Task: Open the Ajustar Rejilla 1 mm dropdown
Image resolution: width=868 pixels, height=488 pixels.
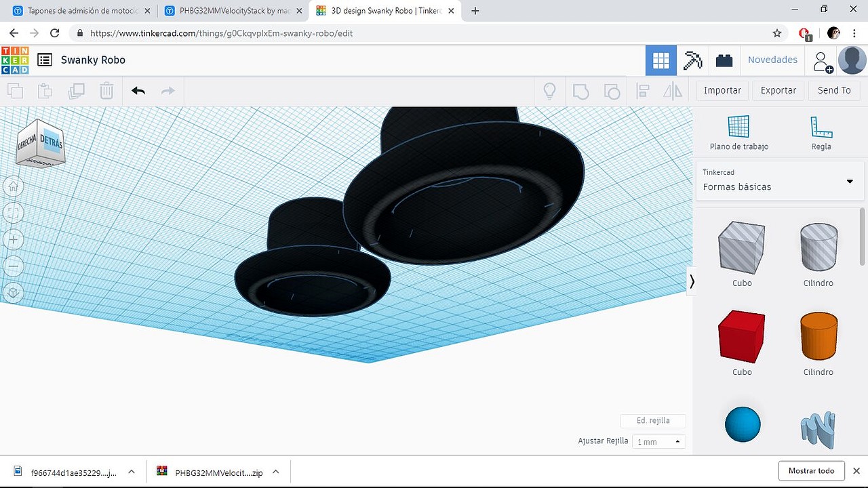Action: (659, 441)
